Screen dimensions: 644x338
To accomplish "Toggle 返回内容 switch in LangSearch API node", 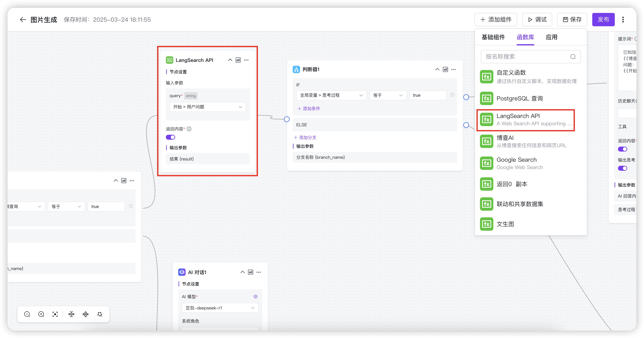I will 170,137.
